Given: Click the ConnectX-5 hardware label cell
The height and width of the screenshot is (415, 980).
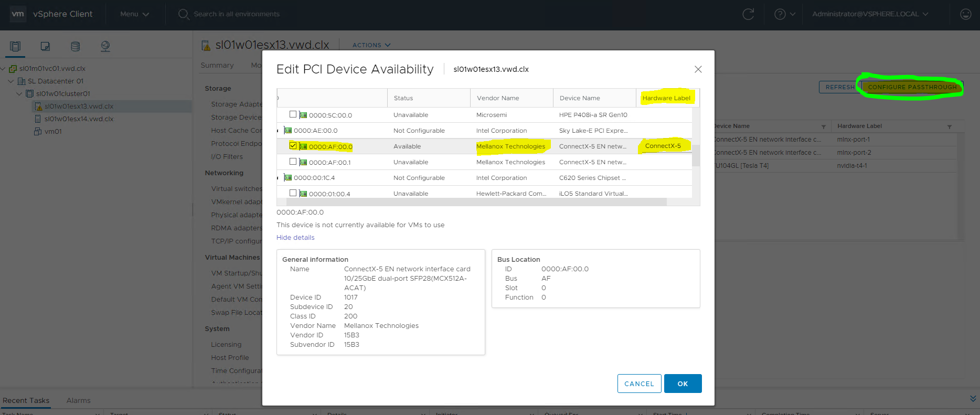Looking at the screenshot, I should [663, 146].
